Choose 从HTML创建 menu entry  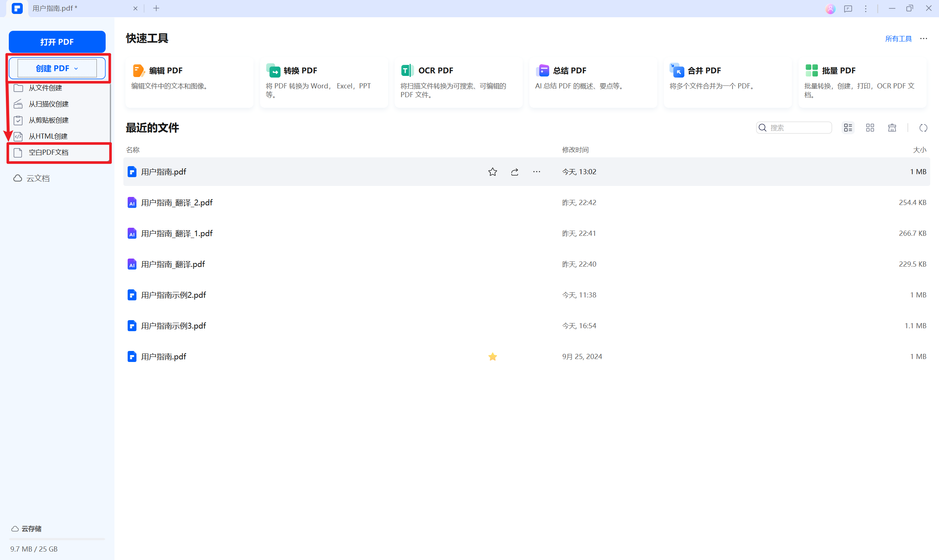pyautogui.click(x=48, y=136)
